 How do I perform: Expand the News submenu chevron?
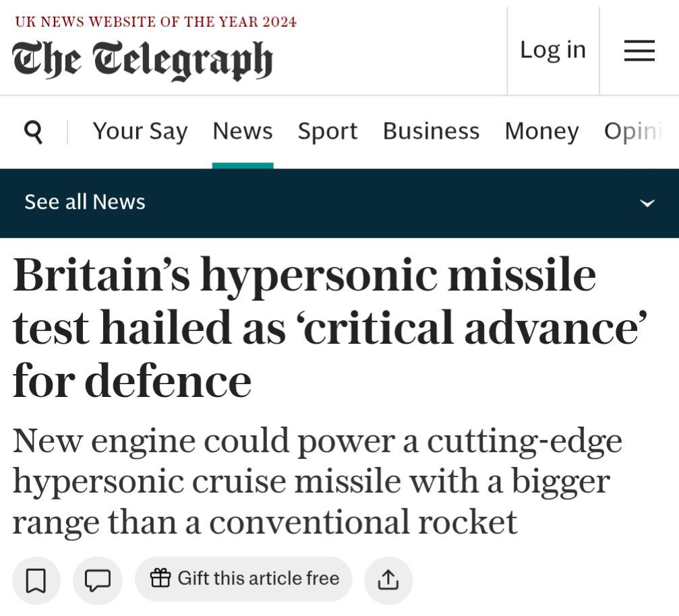tap(647, 203)
